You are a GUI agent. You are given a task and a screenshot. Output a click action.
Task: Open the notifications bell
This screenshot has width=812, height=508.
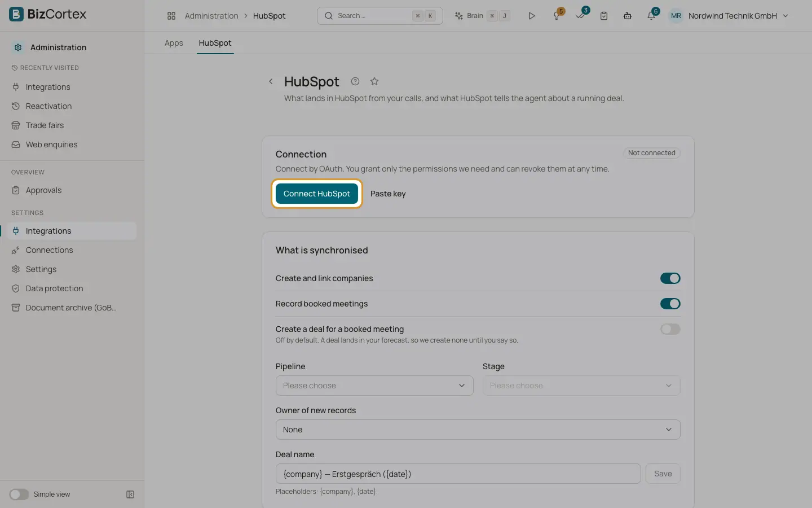click(x=651, y=16)
